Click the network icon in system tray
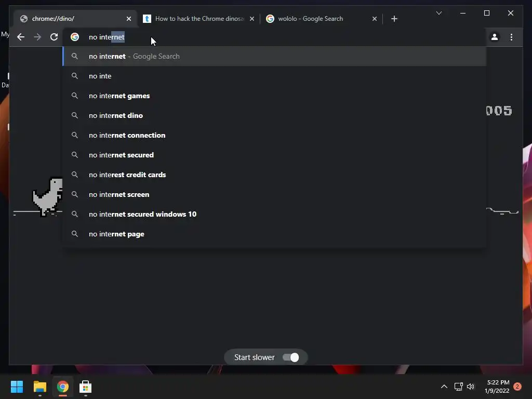The width and height of the screenshot is (532, 399). click(x=458, y=387)
